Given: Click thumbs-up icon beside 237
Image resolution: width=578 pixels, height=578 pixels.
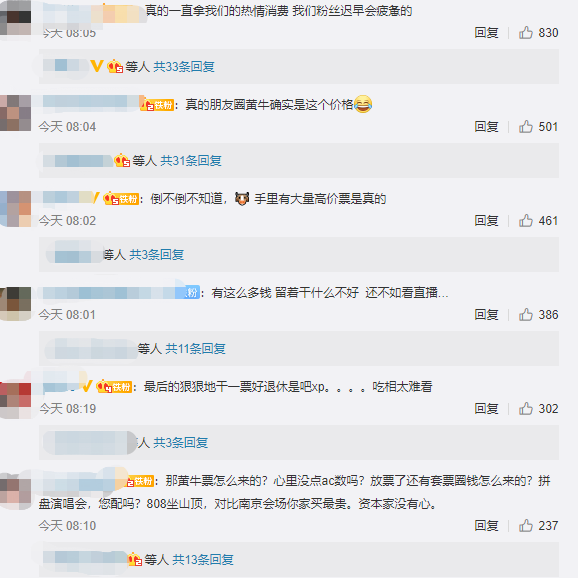Looking at the screenshot, I should (x=526, y=526).
